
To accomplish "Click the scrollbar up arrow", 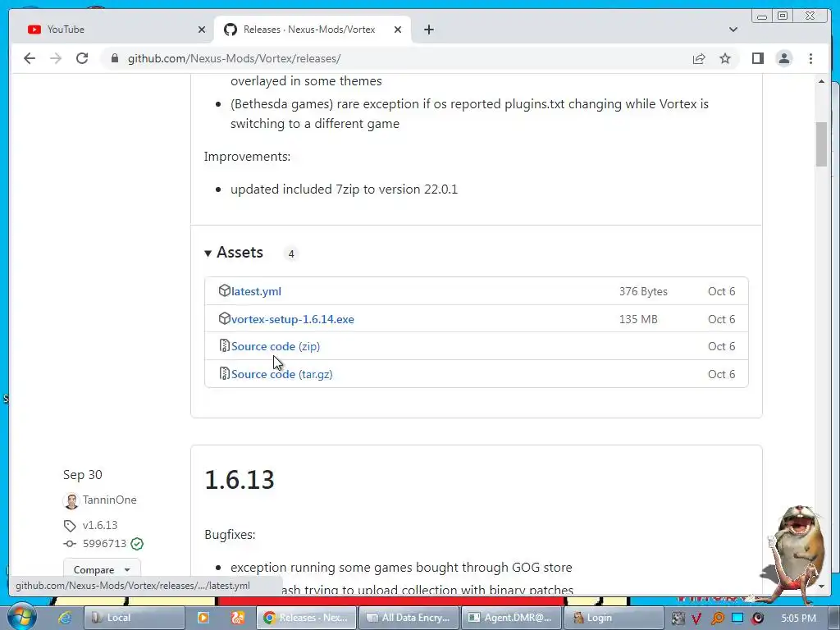I will click(x=821, y=81).
